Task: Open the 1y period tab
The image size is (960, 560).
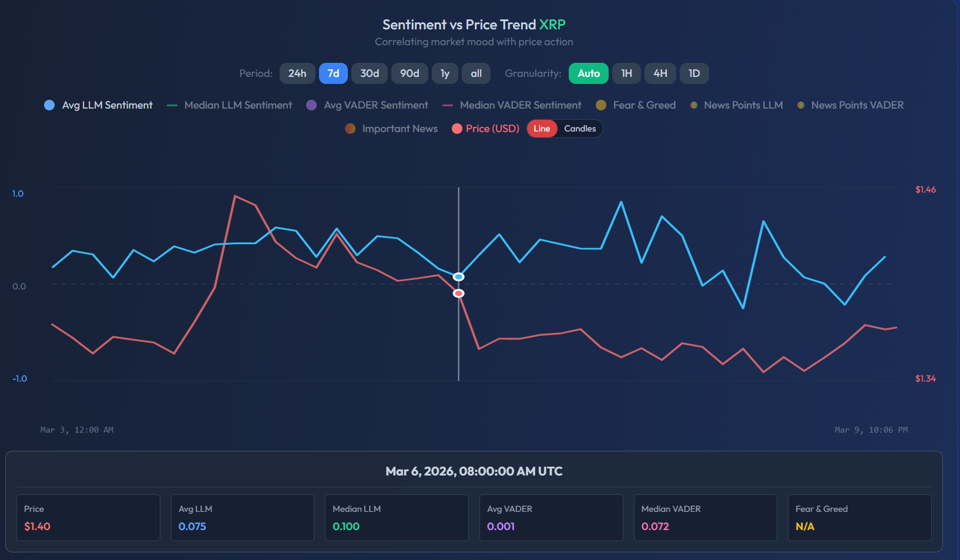Action: (x=445, y=73)
